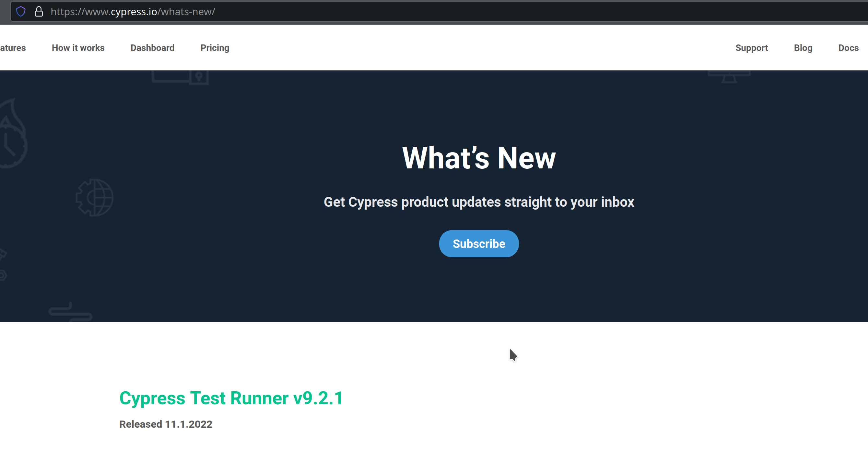
Task: Open the Support page
Action: (x=752, y=48)
